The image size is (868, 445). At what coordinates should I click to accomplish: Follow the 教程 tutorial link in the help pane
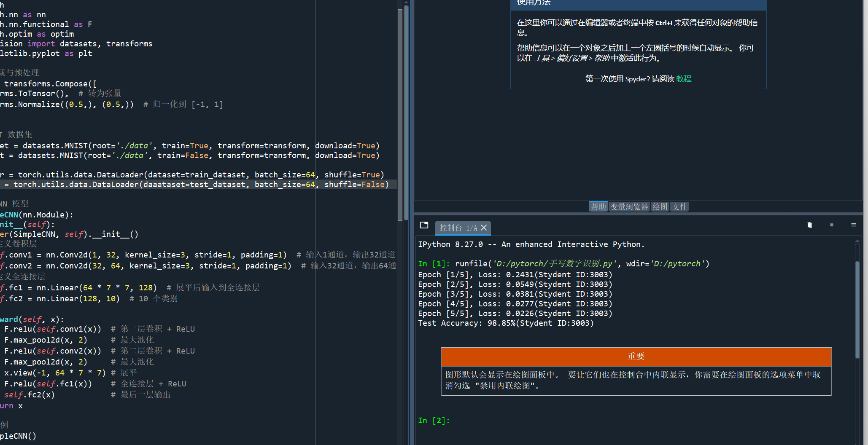pos(684,79)
